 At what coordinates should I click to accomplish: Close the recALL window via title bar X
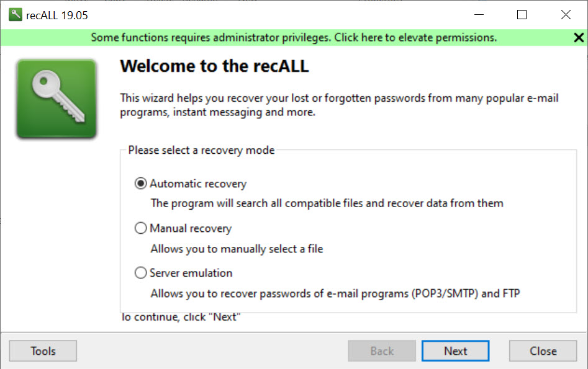(566, 15)
